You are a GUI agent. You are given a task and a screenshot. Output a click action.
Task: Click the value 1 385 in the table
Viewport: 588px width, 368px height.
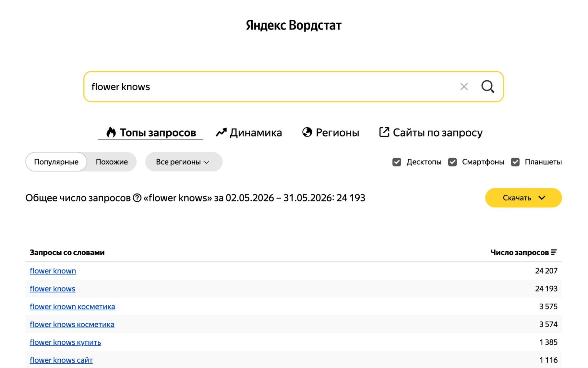click(x=548, y=342)
